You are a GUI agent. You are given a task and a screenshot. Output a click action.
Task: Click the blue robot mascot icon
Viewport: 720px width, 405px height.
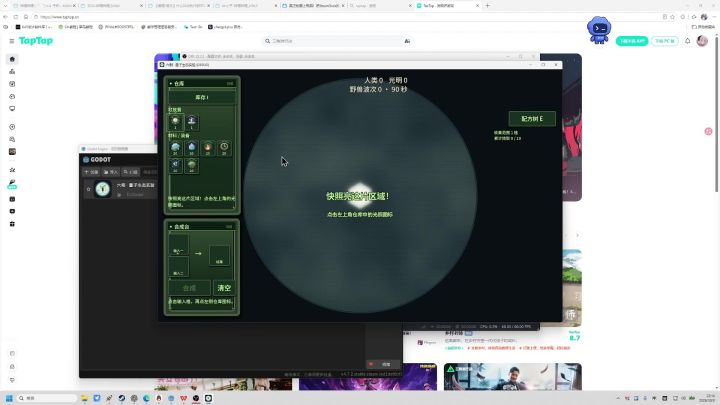(599, 30)
